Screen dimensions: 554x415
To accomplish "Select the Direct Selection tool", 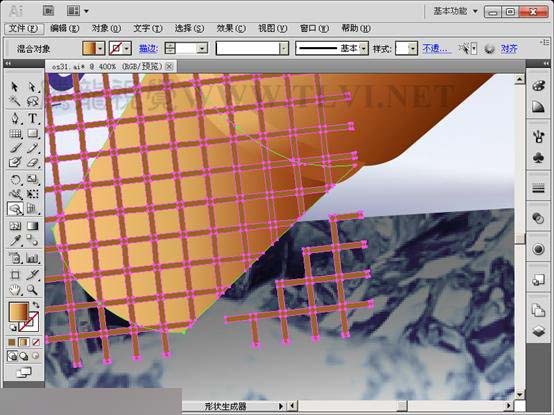I will 32,87.
